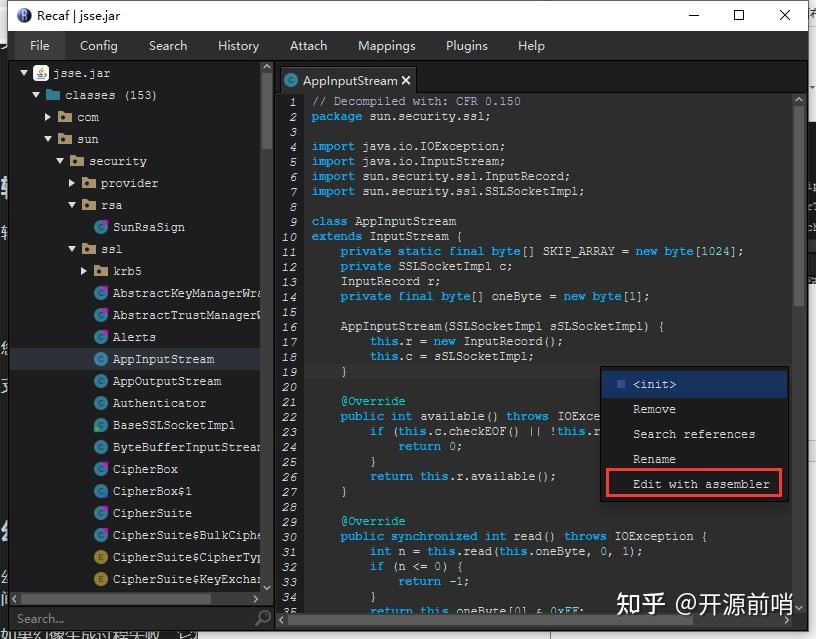Click the tree horizontal scrollbar thumb
Viewport: 816px width, 639px height.
[x=116, y=599]
